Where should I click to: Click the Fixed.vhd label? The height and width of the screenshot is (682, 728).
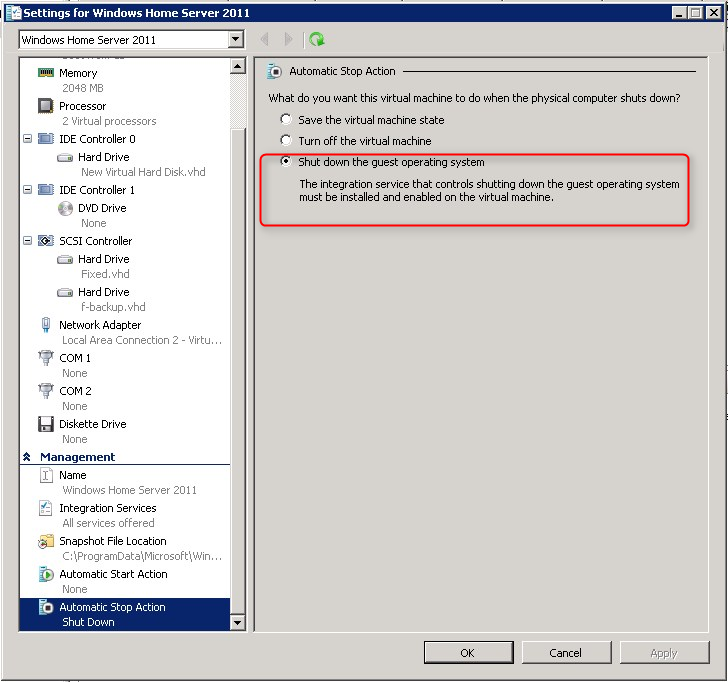pos(105,274)
